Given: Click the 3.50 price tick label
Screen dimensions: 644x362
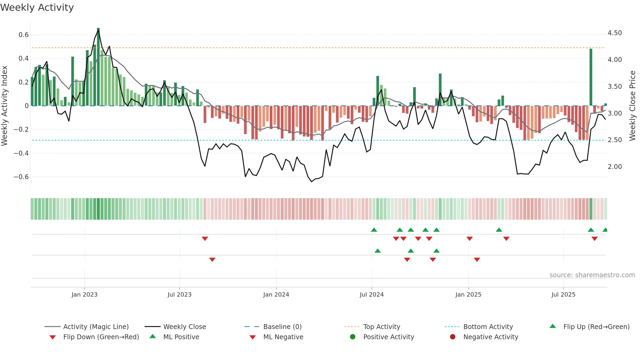Looking at the screenshot, I should coord(615,87).
